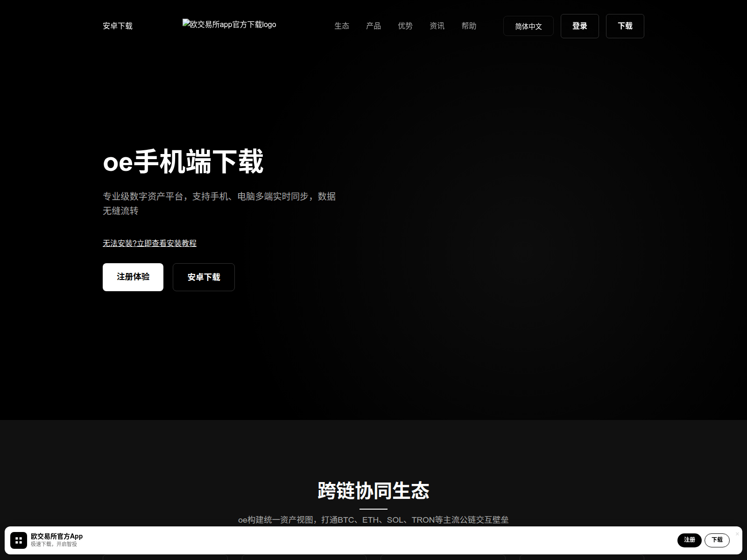The width and height of the screenshot is (747, 560).
Task: Click the 下载 button in bottom banner
Action: [x=717, y=540]
